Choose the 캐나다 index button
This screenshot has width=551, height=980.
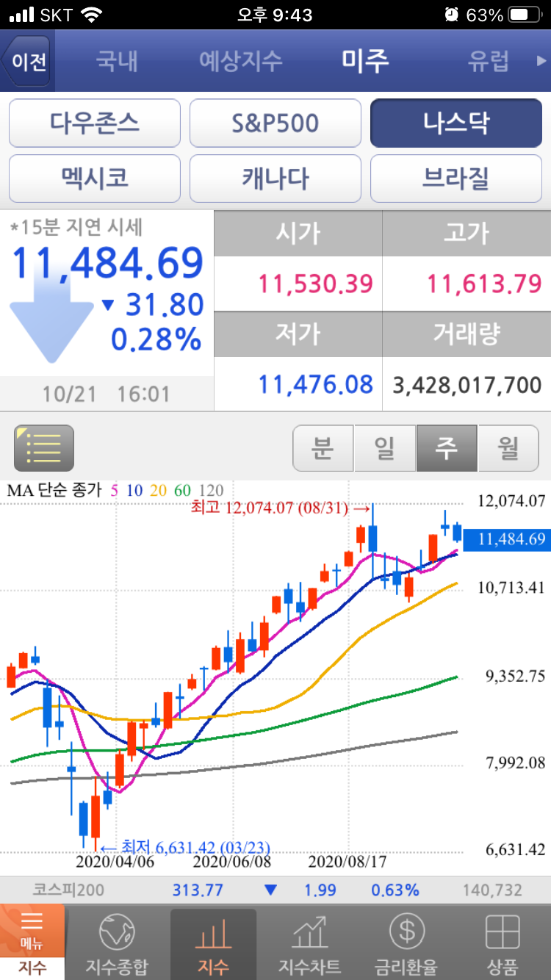pos(275,179)
